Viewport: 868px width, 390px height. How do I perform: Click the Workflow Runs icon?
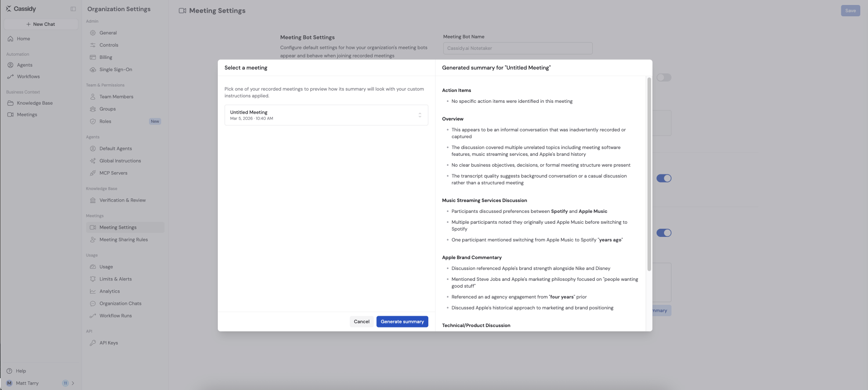(x=93, y=316)
